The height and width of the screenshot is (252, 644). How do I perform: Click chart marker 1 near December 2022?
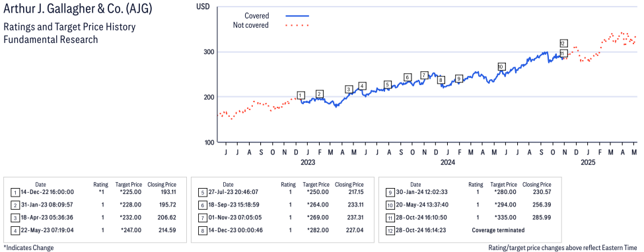click(301, 96)
